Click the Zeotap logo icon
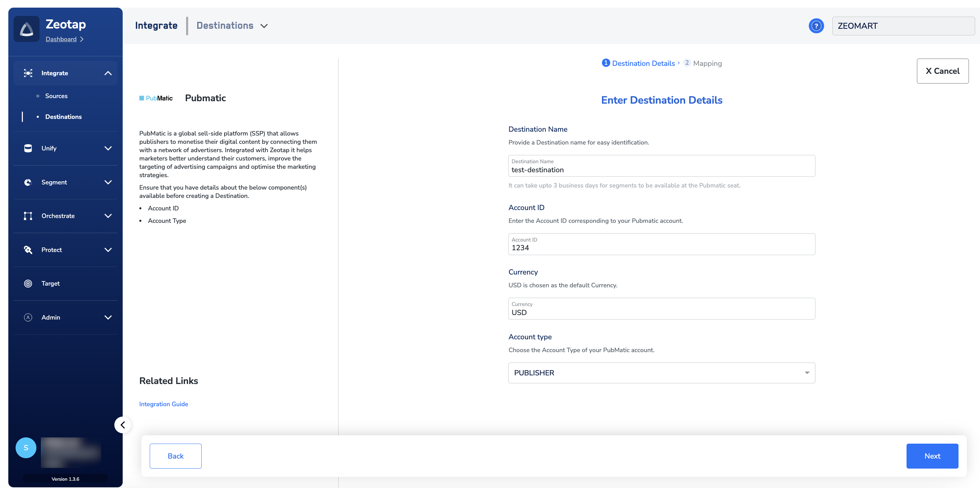 [x=26, y=29]
